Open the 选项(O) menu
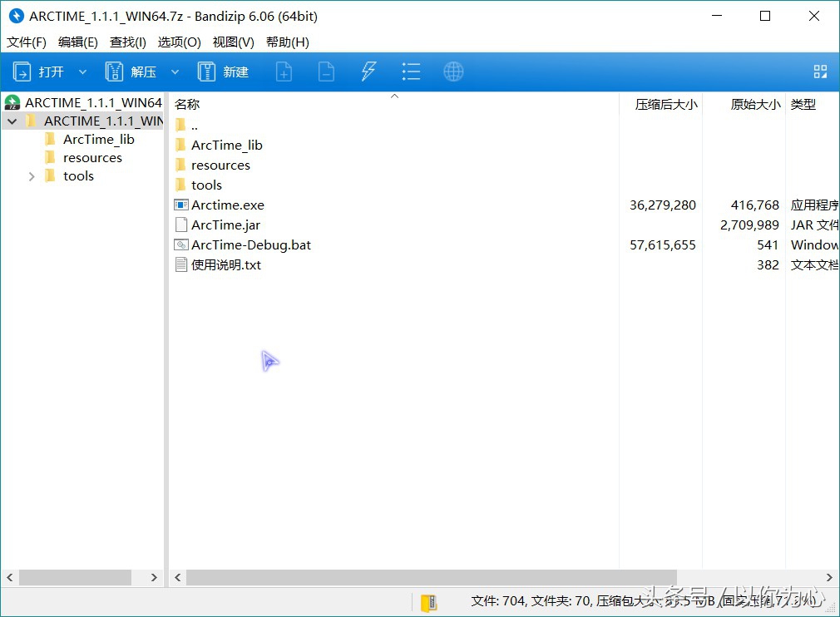 179,42
